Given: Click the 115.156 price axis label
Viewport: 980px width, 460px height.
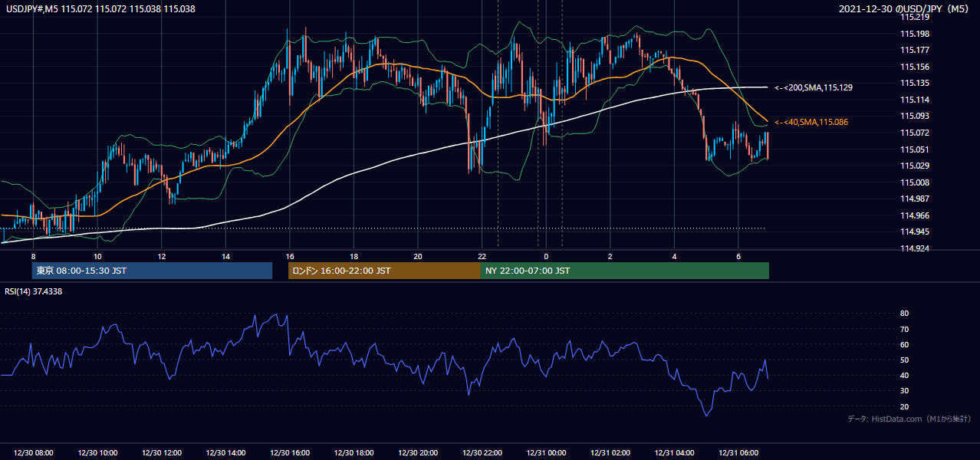Looking at the screenshot, I should click(913, 67).
